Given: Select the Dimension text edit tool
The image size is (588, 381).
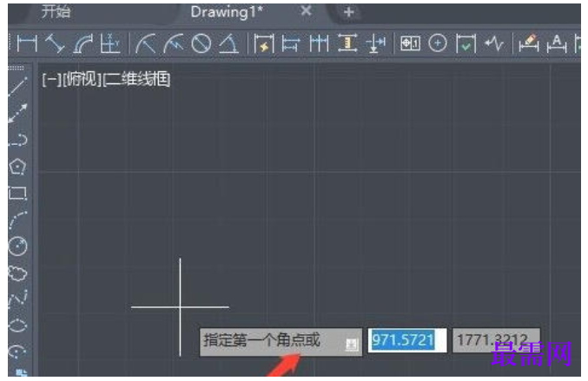Looking at the screenshot, I should click(557, 44).
